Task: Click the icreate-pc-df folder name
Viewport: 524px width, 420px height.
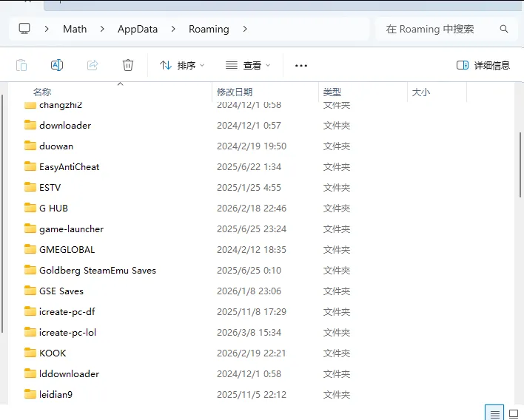Action: [x=67, y=312]
